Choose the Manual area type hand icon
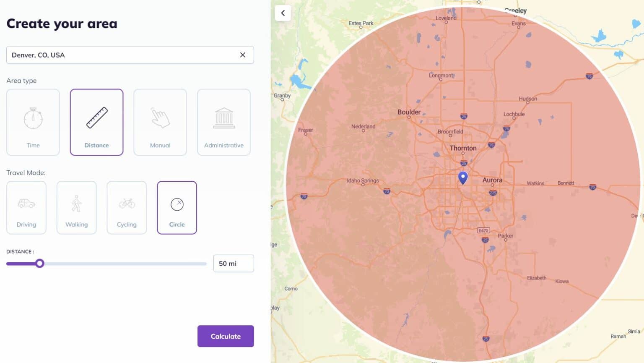Viewport: 644px width, 363px height. pos(160,118)
